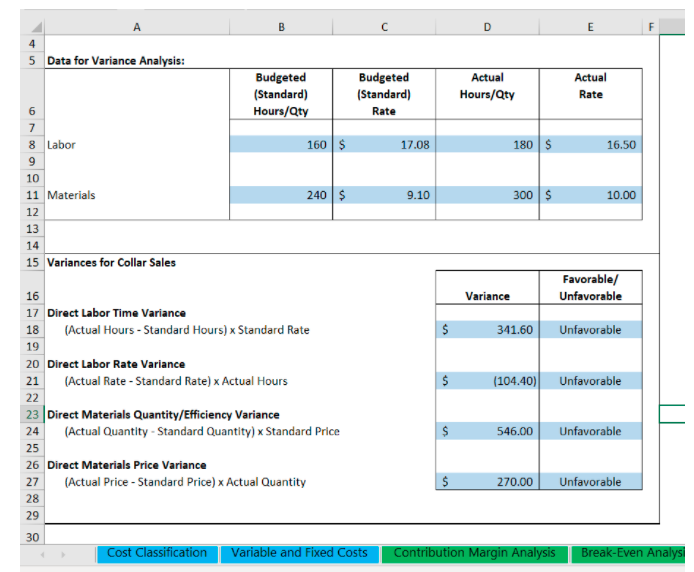Click 'Actual Hours/Qty' header cell

coord(487,94)
